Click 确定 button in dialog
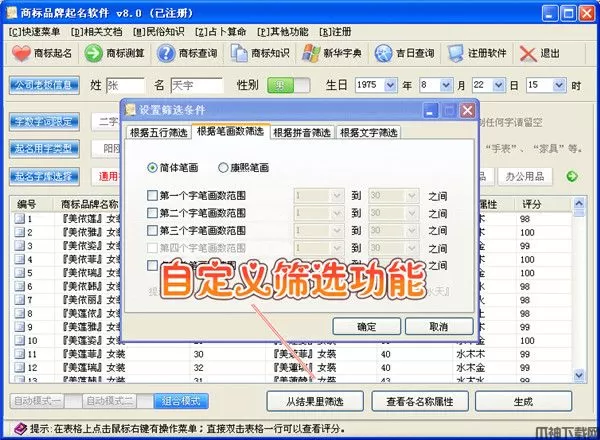The image size is (600, 440). pos(367,326)
